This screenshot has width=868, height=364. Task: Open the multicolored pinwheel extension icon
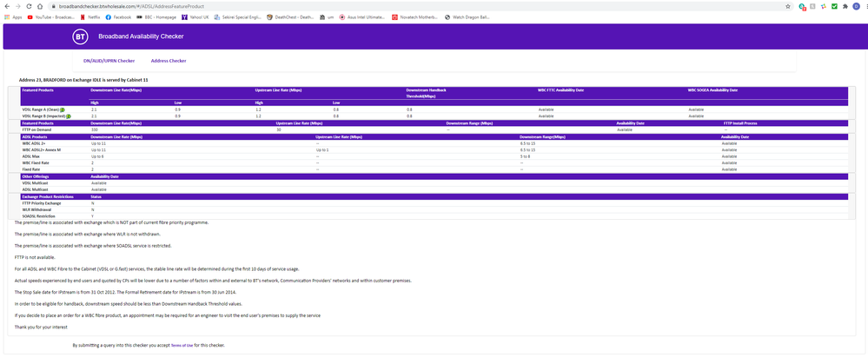[x=824, y=7]
